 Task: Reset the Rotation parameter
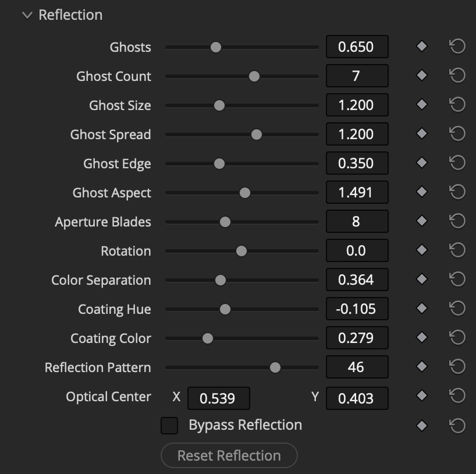[457, 250]
